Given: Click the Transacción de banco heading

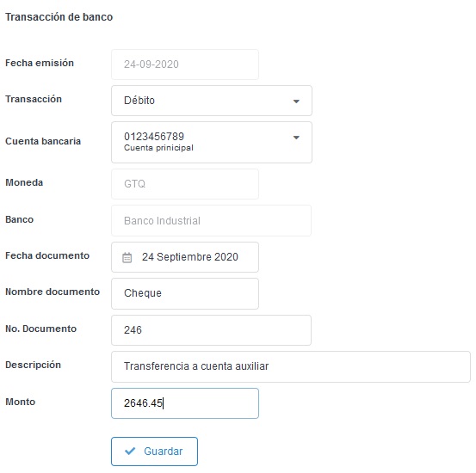Looking at the screenshot, I should [x=59, y=17].
